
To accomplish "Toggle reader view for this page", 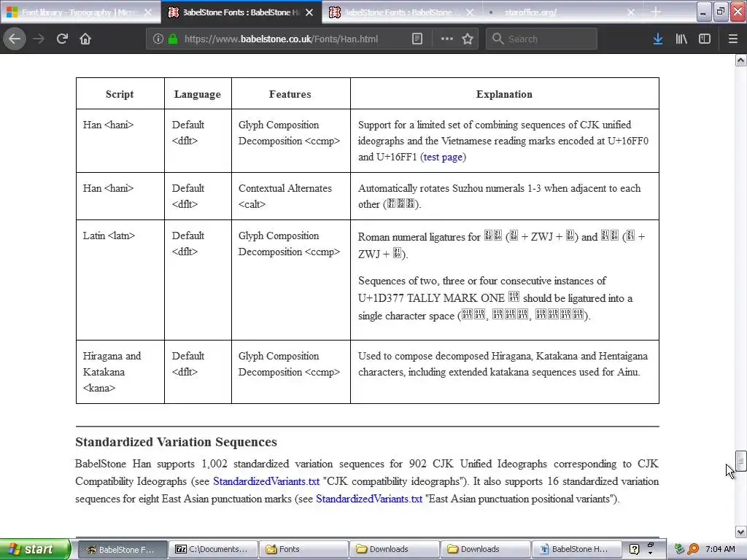I will pos(417,39).
